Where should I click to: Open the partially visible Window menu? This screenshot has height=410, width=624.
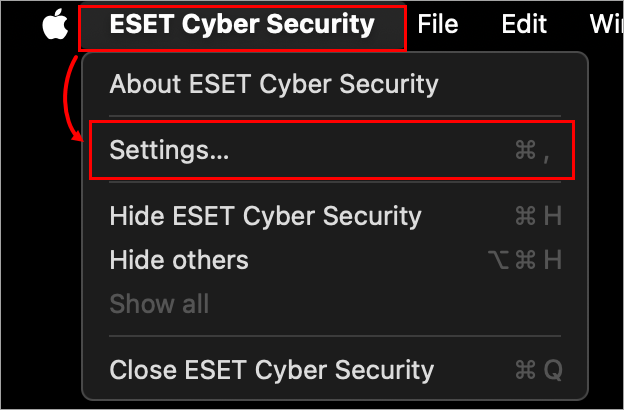click(608, 24)
